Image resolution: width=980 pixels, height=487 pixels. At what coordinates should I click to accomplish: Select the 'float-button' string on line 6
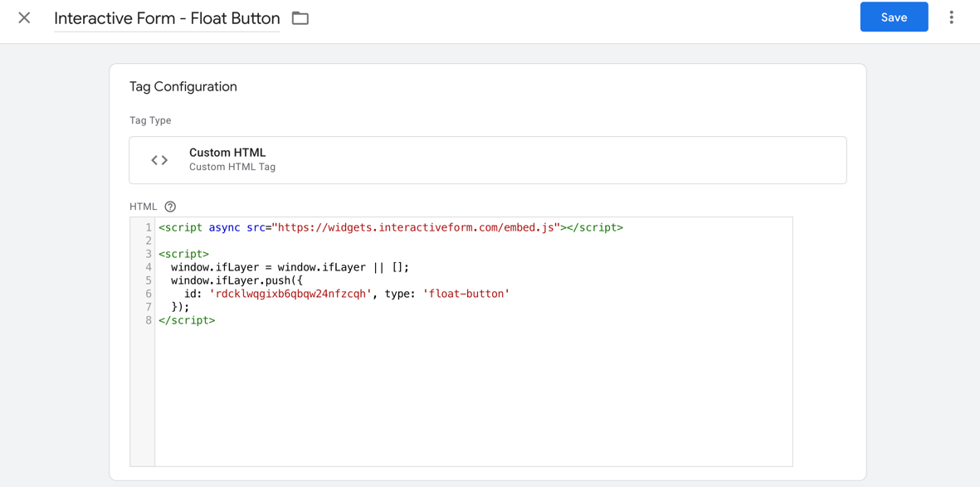472,293
